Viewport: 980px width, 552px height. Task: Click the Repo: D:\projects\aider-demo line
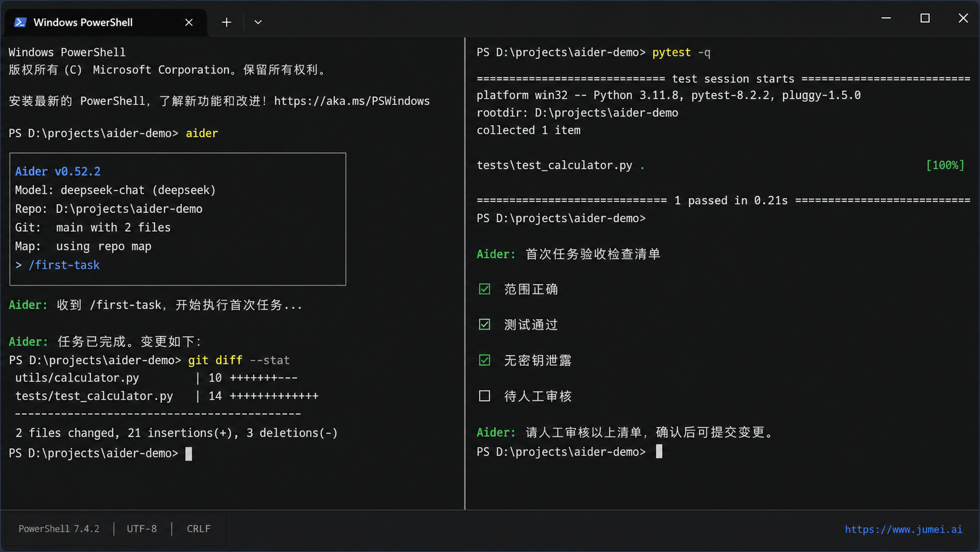tap(108, 209)
